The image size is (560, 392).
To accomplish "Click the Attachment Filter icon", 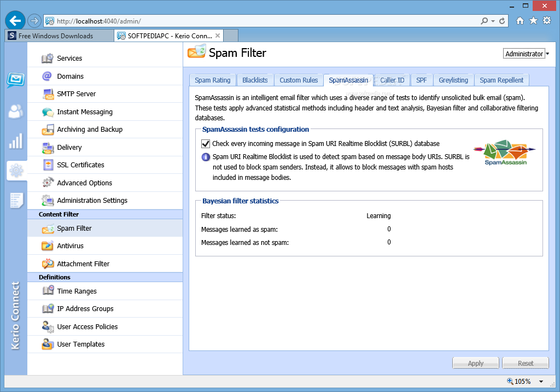I will pos(48,264).
